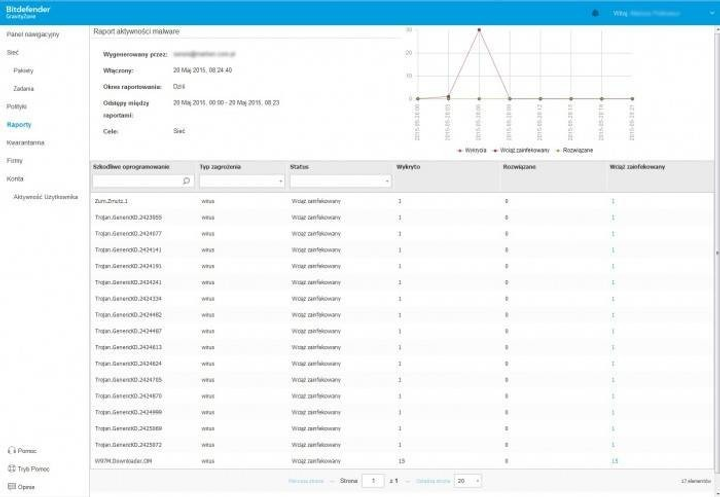This screenshot has width=720, height=497.
Task: Expand the user account menu arrow in the top bar
Action: [x=712, y=13]
